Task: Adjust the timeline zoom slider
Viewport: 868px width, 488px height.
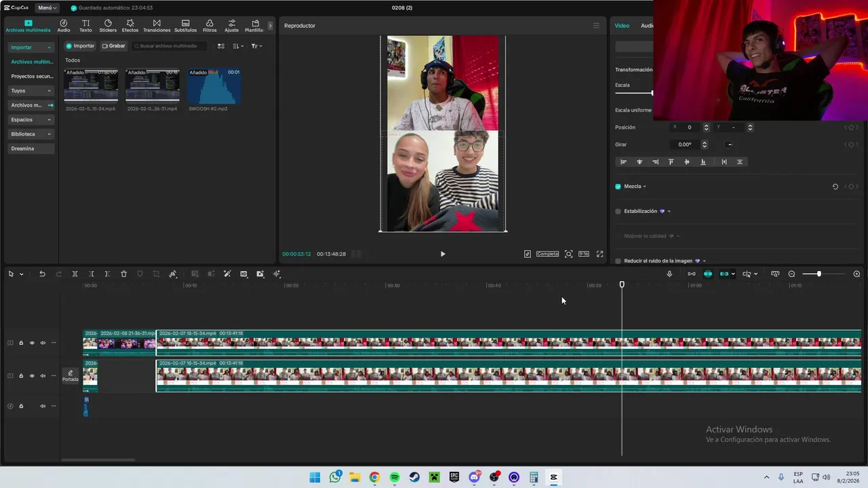Action: point(823,274)
